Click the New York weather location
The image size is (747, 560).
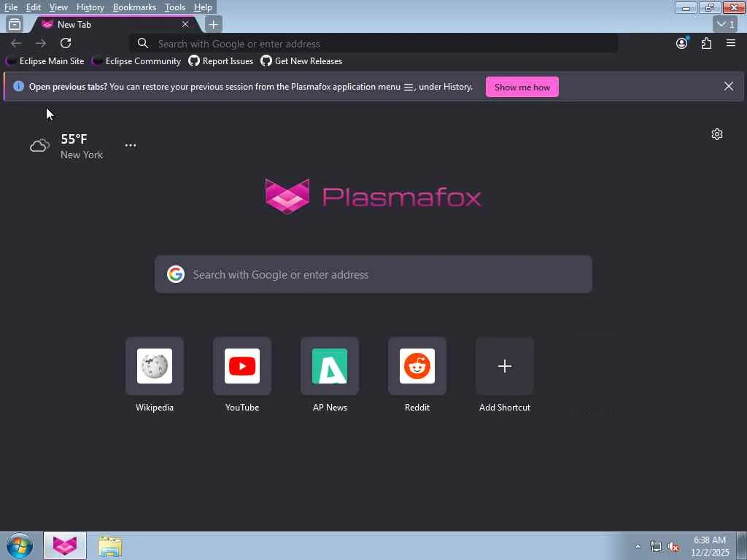(82, 155)
